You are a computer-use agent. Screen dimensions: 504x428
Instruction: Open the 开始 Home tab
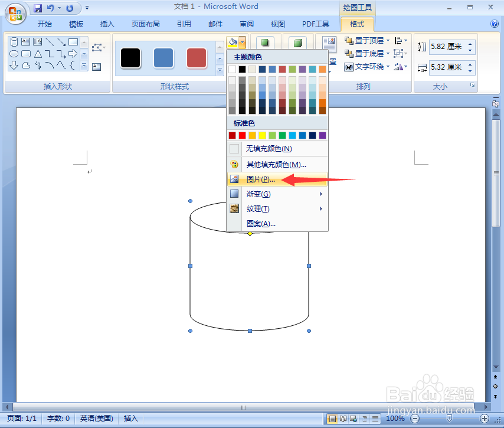[x=45, y=24]
